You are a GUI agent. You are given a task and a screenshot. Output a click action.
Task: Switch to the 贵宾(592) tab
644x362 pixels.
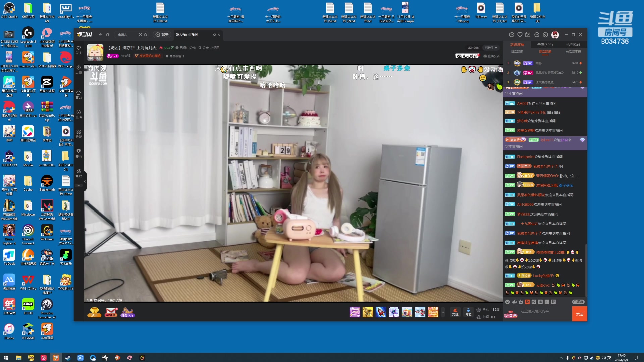pyautogui.click(x=545, y=45)
